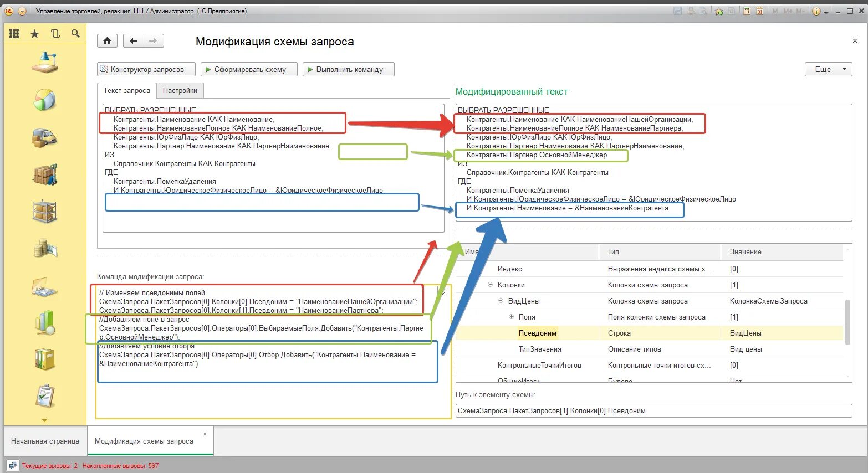Click the 1C logo icon in title bar
The height and width of the screenshot is (473, 868).
(x=8, y=11)
